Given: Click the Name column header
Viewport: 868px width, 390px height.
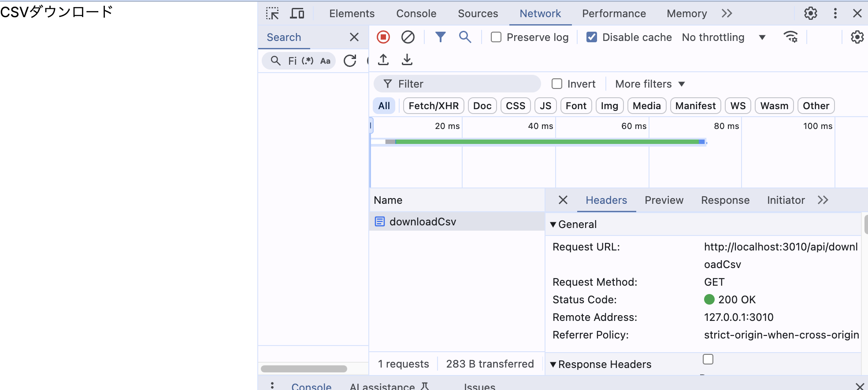Looking at the screenshot, I should pyautogui.click(x=457, y=200).
